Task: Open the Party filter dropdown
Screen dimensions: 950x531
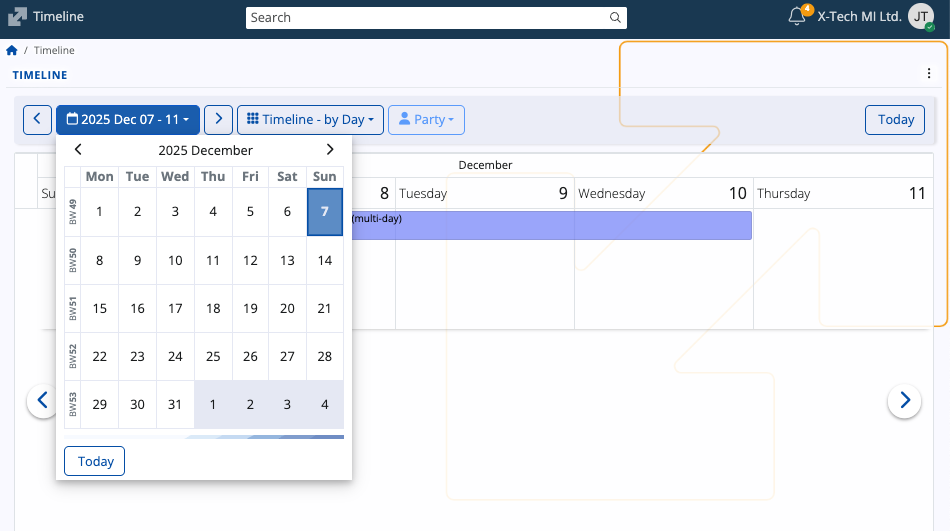Action: [x=426, y=120]
